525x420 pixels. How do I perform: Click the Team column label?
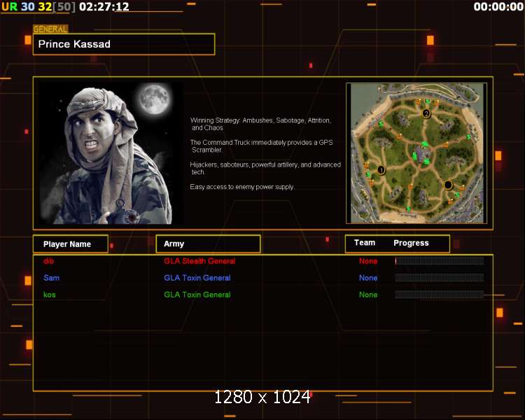[x=365, y=243]
